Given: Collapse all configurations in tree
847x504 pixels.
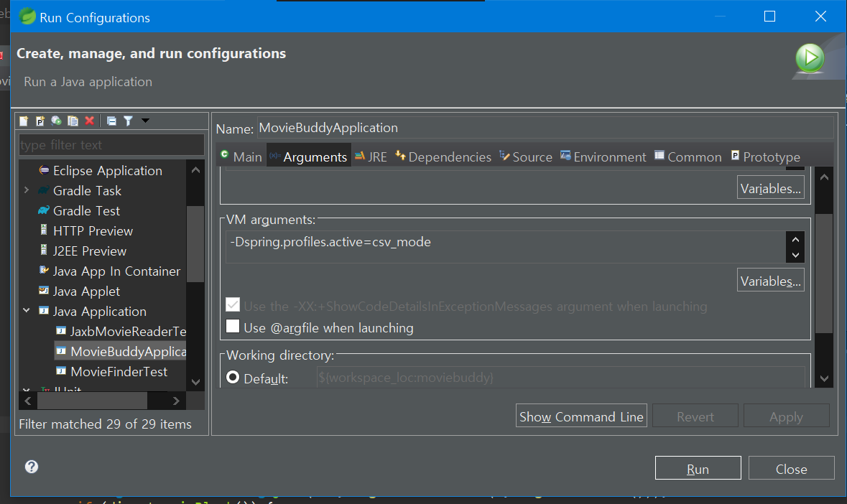Looking at the screenshot, I should coord(111,121).
